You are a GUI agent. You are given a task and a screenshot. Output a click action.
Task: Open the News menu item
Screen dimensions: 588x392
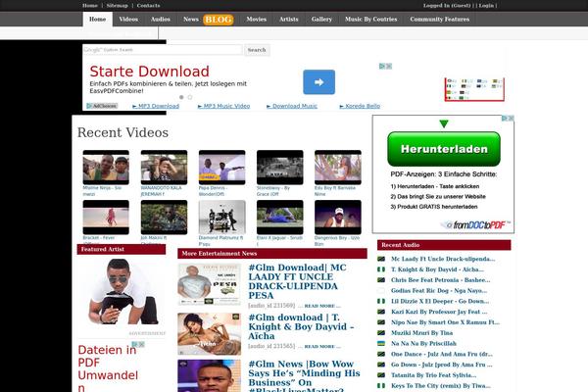coord(191,20)
